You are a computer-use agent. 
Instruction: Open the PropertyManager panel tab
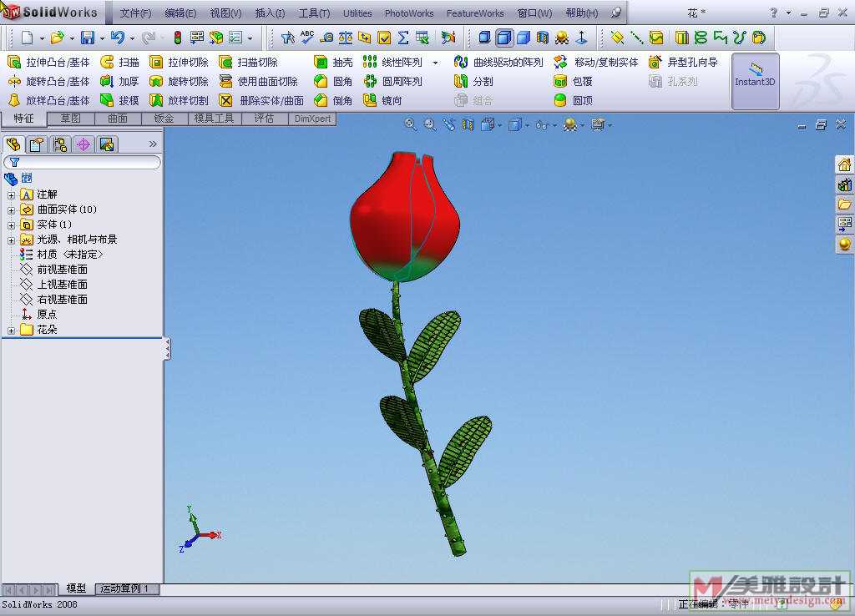click(37, 144)
